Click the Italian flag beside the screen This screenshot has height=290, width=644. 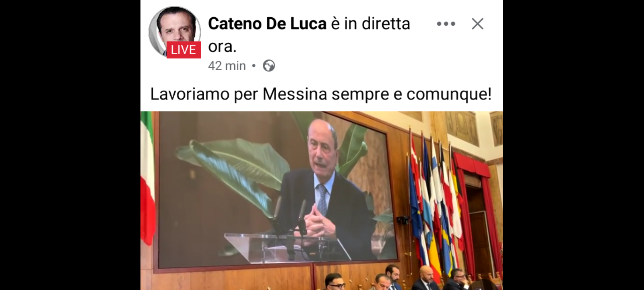[147, 179]
